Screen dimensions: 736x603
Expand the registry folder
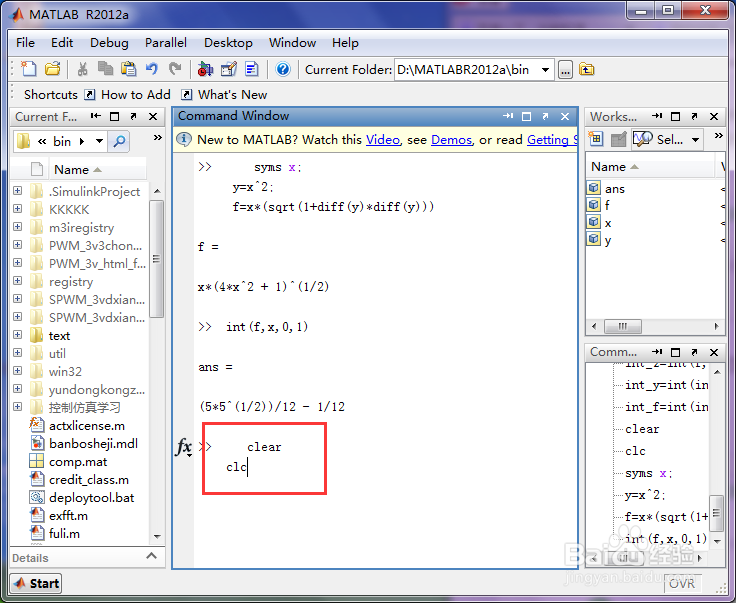pos(17,281)
